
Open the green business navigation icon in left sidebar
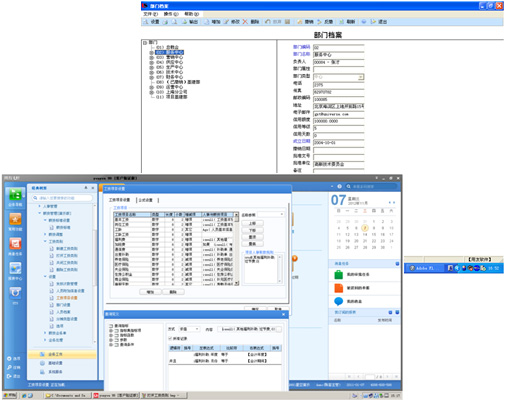tap(15, 194)
